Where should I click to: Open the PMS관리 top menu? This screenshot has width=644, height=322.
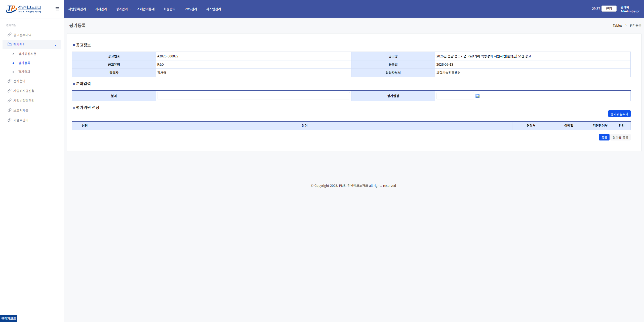pyautogui.click(x=191, y=9)
